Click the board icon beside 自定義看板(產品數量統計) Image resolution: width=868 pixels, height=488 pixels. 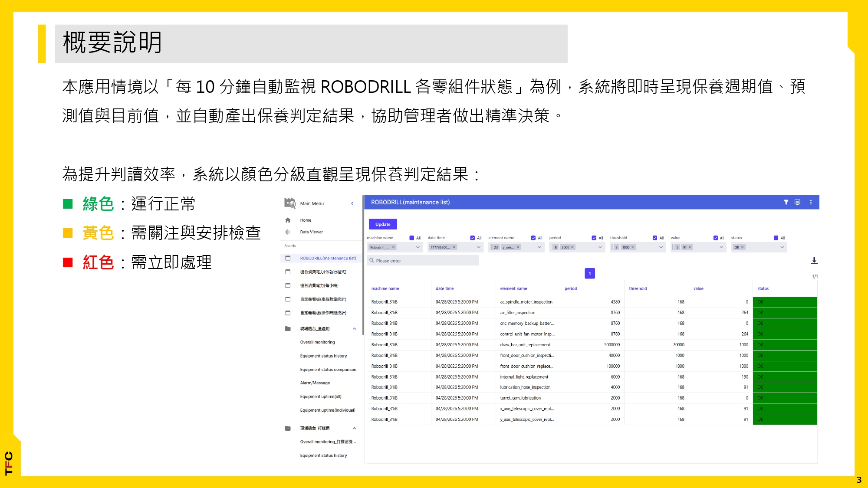288,299
